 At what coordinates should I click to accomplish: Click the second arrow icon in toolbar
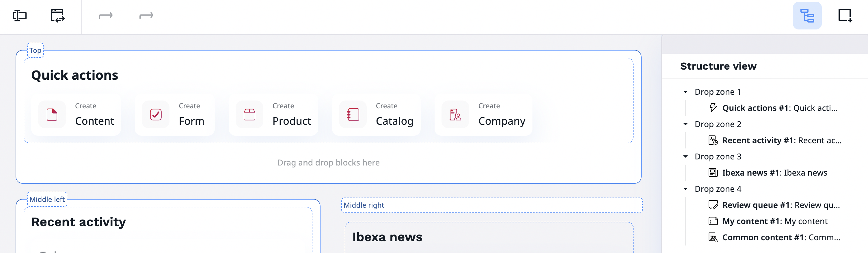point(146,16)
